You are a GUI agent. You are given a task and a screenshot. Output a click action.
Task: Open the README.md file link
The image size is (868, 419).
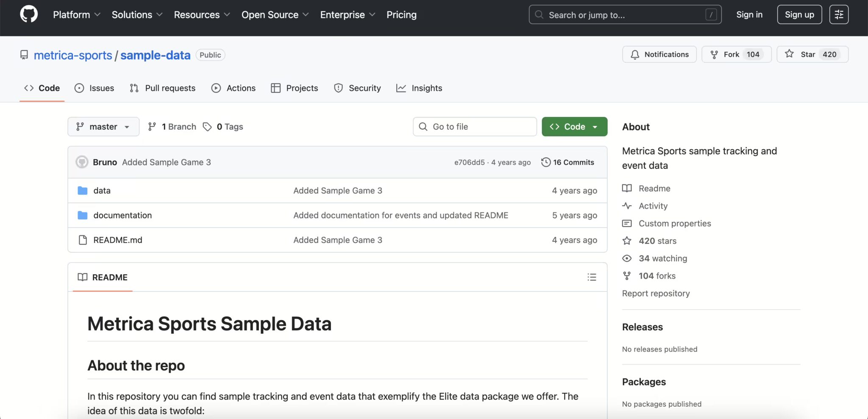coord(117,240)
